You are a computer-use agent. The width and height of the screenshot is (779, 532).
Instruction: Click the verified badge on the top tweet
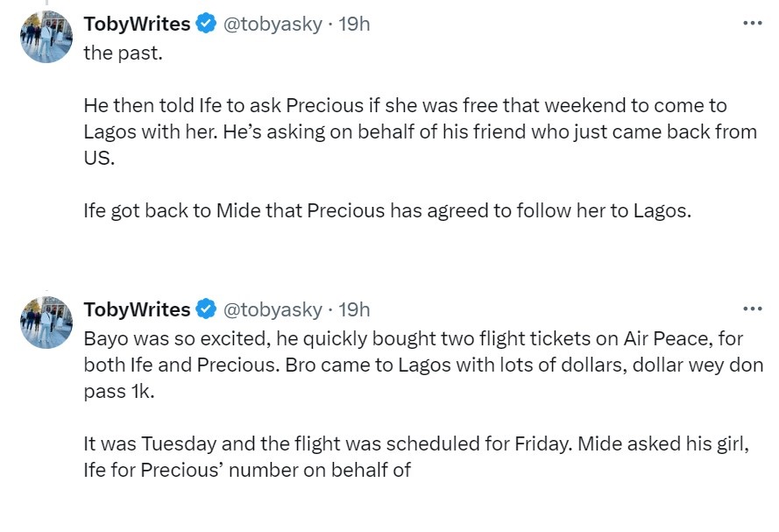click(206, 24)
